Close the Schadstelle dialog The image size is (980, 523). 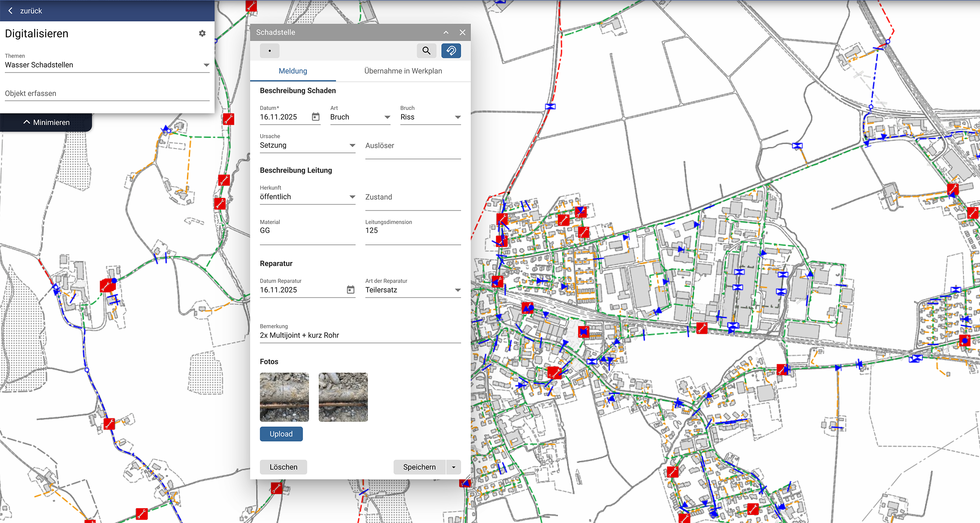(x=462, y=32)
